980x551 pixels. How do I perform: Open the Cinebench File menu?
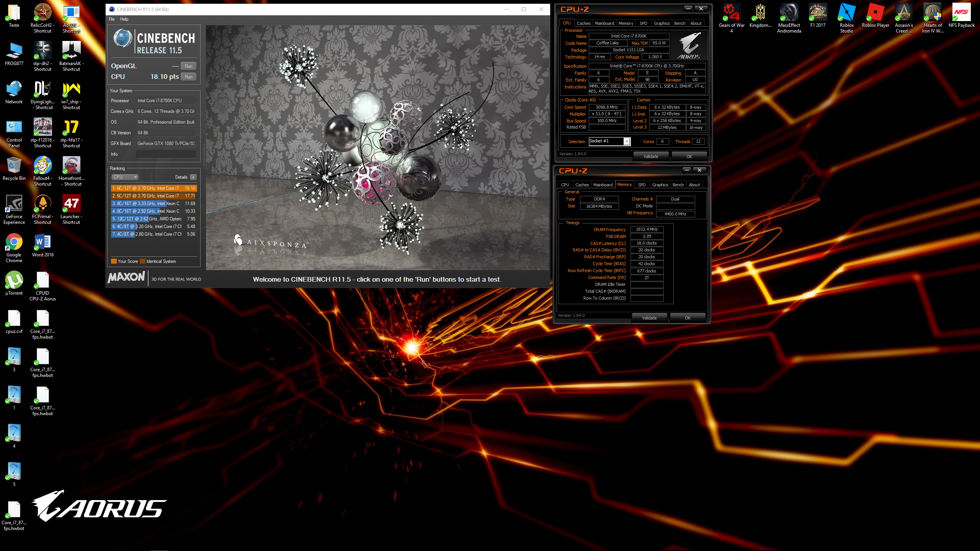point(112,19)
